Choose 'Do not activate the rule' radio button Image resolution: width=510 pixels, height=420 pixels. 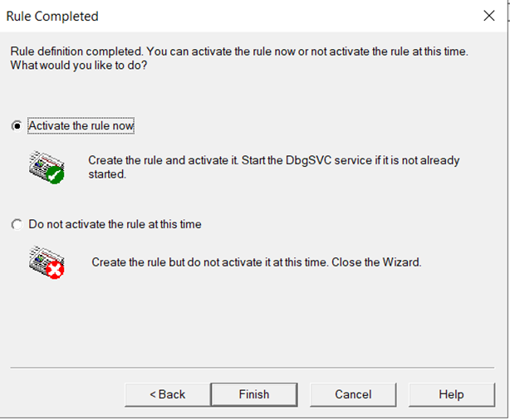(17, 224)
